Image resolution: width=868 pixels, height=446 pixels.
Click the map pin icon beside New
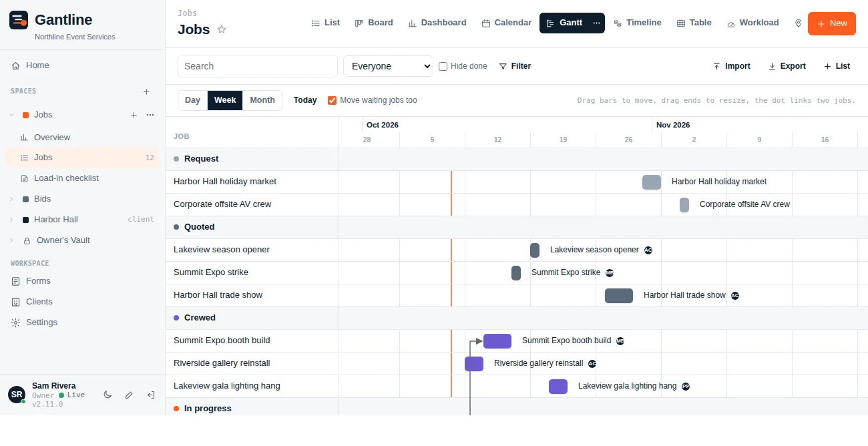(798, 23)
